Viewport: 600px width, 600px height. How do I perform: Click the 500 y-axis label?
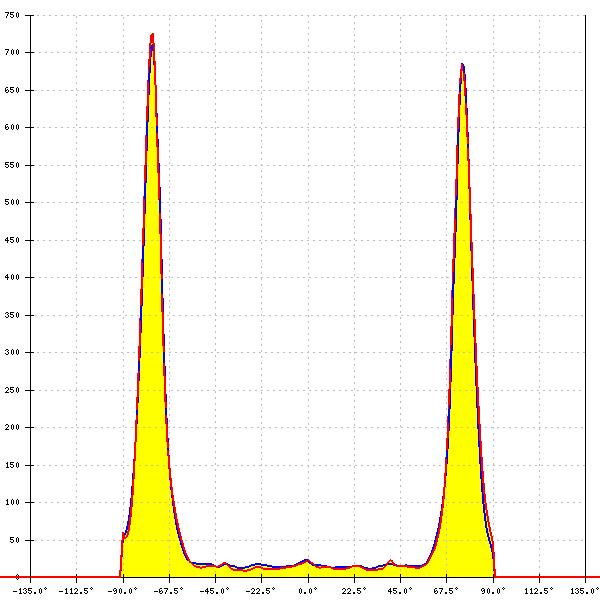click(12, 202)
